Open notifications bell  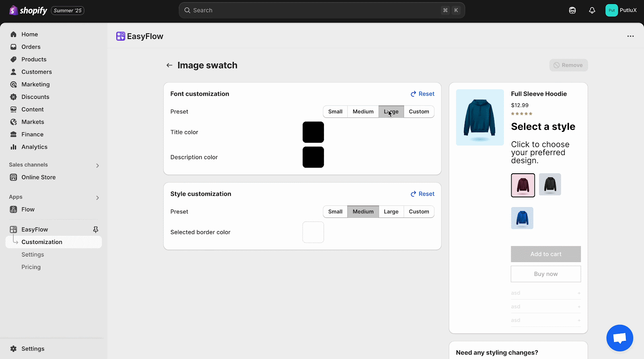(592, 10)
